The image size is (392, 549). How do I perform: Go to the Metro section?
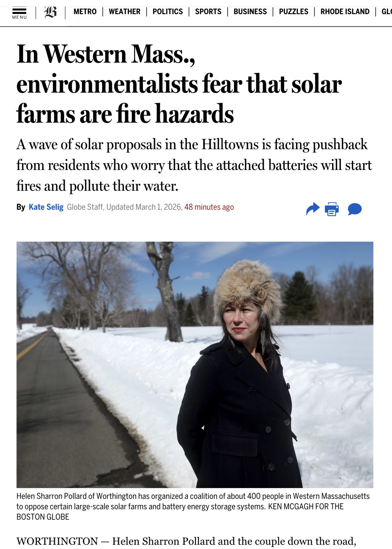point(85,12)
